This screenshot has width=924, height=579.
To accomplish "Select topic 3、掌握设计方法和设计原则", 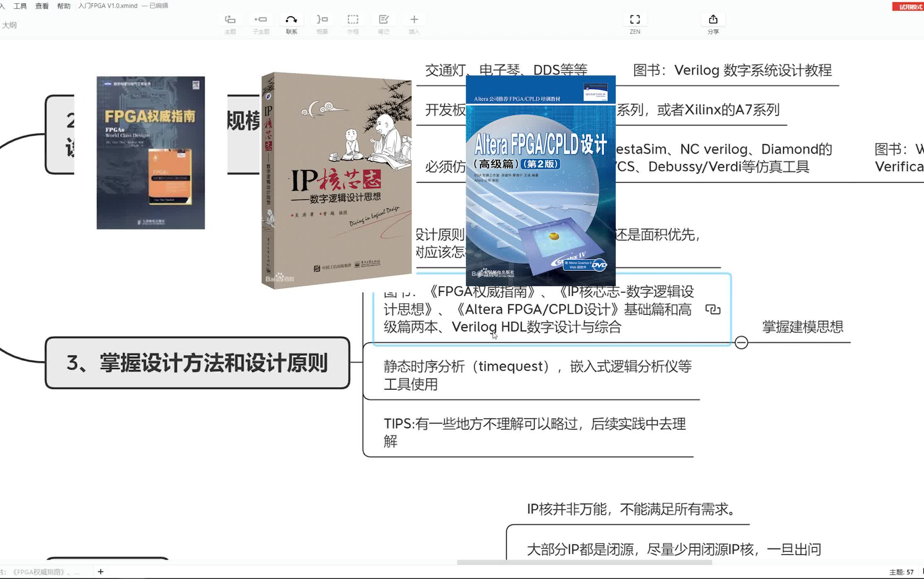I will click(197, 363).
